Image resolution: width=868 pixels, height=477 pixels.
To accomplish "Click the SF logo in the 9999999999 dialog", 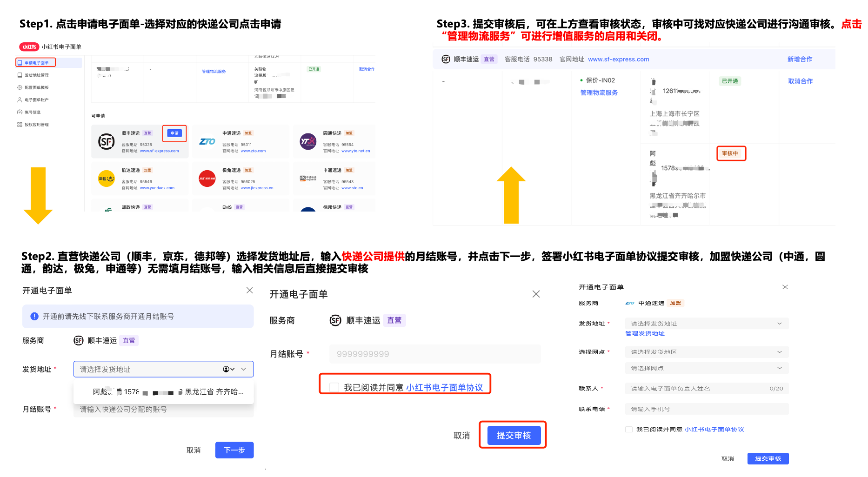I will pos(335,320).
